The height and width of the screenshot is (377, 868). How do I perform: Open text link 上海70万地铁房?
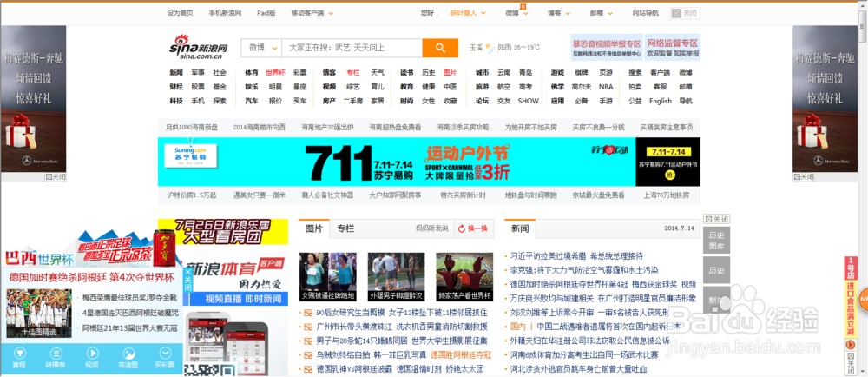coord(667,195)
